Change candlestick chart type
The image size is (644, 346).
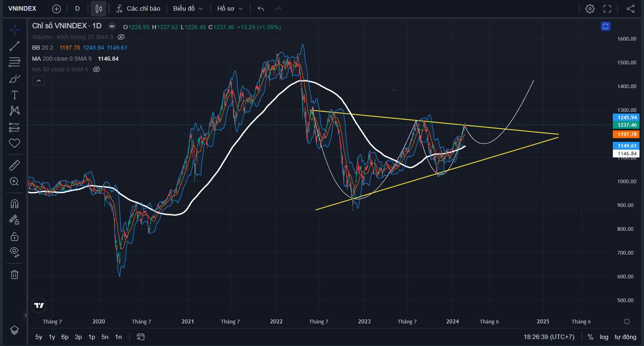click(x=98, y=9)
